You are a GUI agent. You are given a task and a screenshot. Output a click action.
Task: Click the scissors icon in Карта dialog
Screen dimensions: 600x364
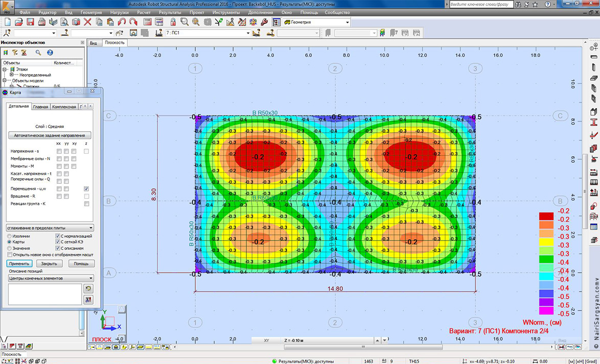(88, 300)
